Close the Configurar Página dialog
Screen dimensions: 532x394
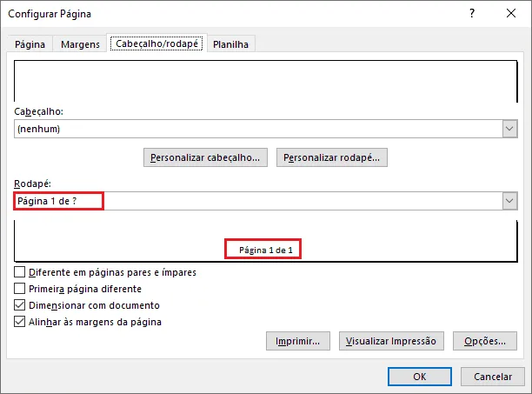511,14
